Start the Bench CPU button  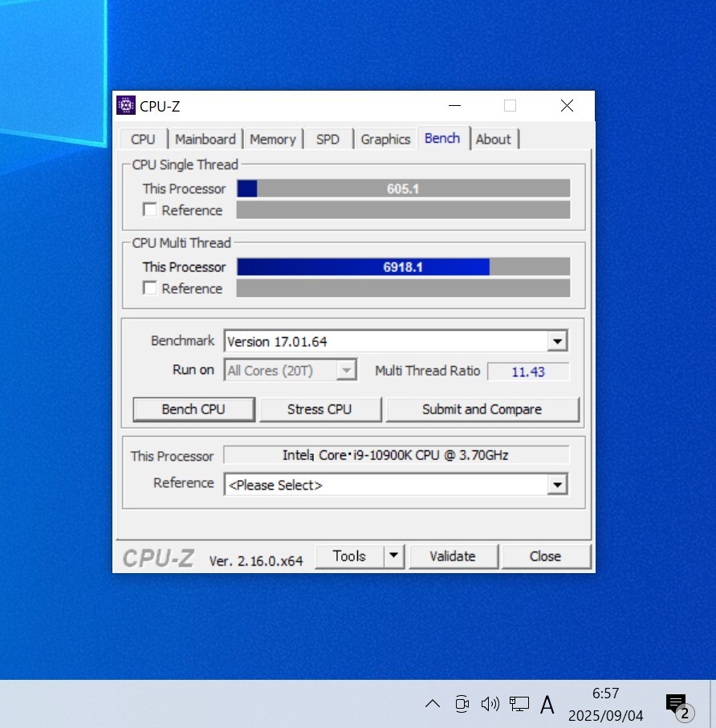tap(193, 409)
